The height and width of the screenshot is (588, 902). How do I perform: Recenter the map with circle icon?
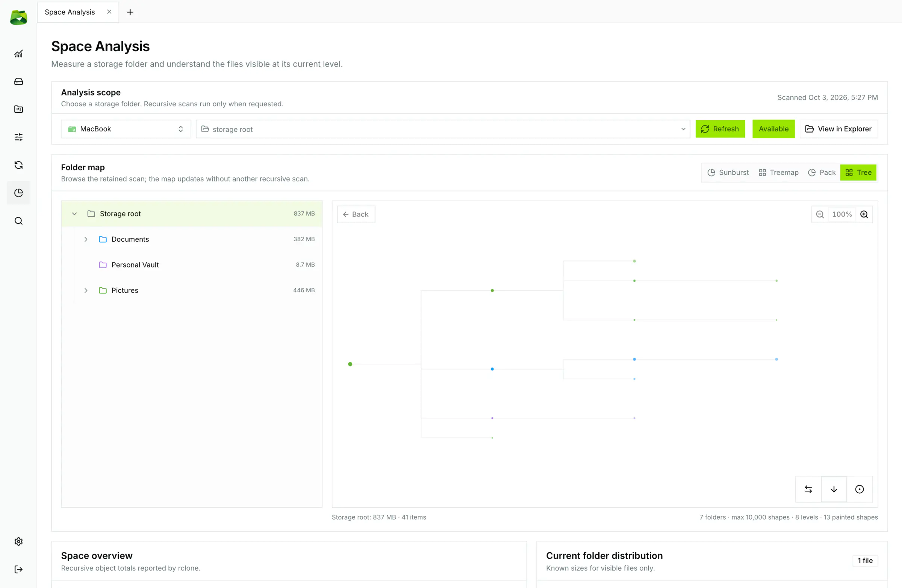(860, 489)
